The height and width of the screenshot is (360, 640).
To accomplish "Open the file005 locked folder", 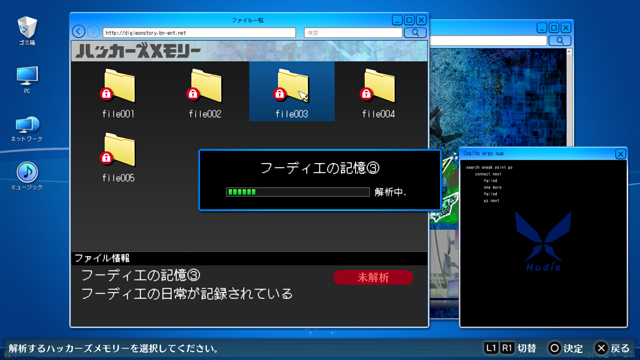I will (x=118, y=157).
